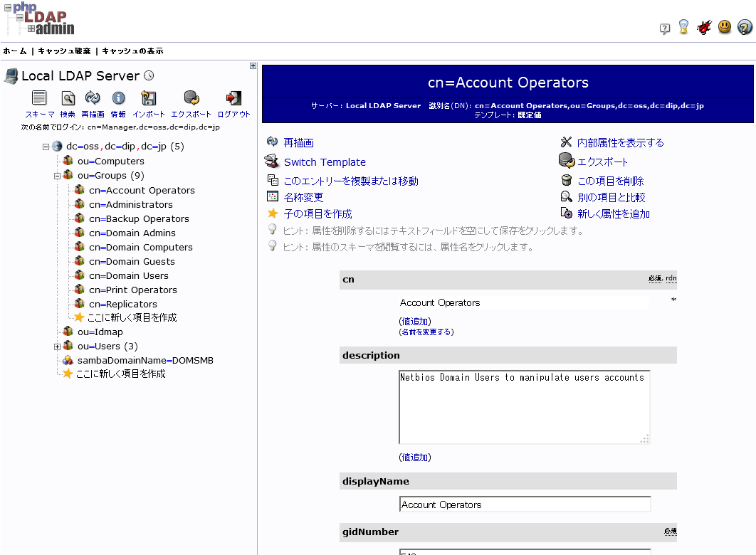
Task: Click the displayName attribute name heading
Action: pos(376,481)
